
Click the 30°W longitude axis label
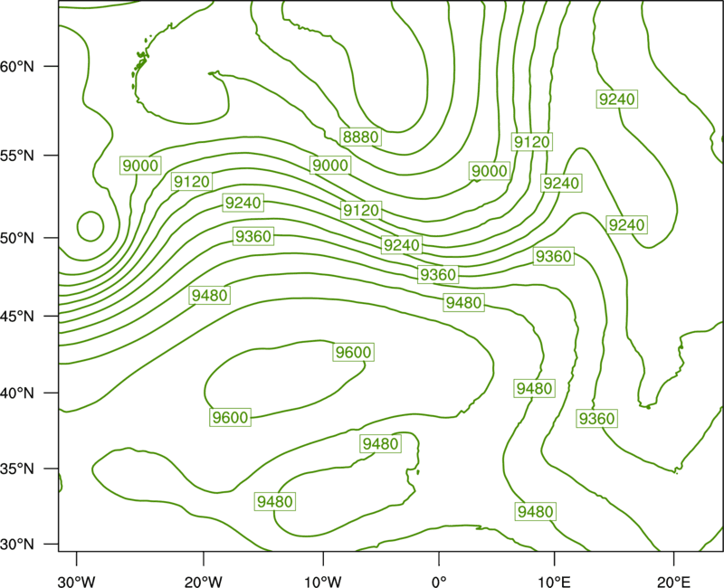click(x=76, y=582)
